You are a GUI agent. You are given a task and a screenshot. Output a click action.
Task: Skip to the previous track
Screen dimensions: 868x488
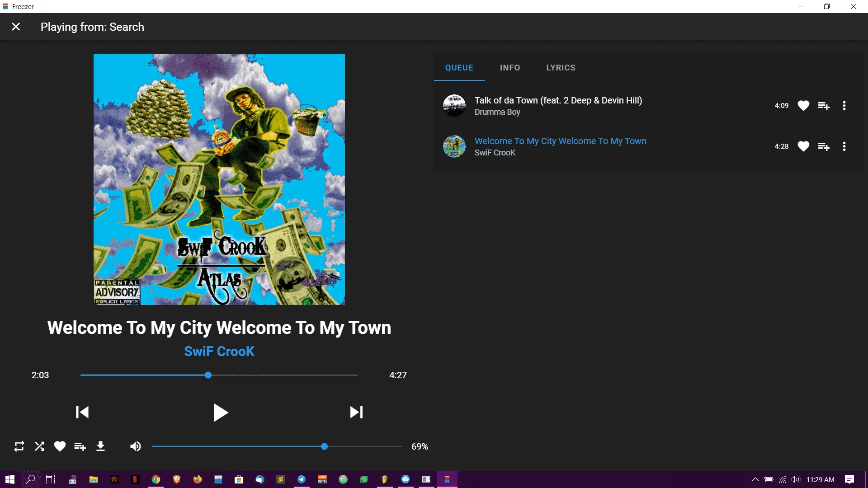point(82,412)
